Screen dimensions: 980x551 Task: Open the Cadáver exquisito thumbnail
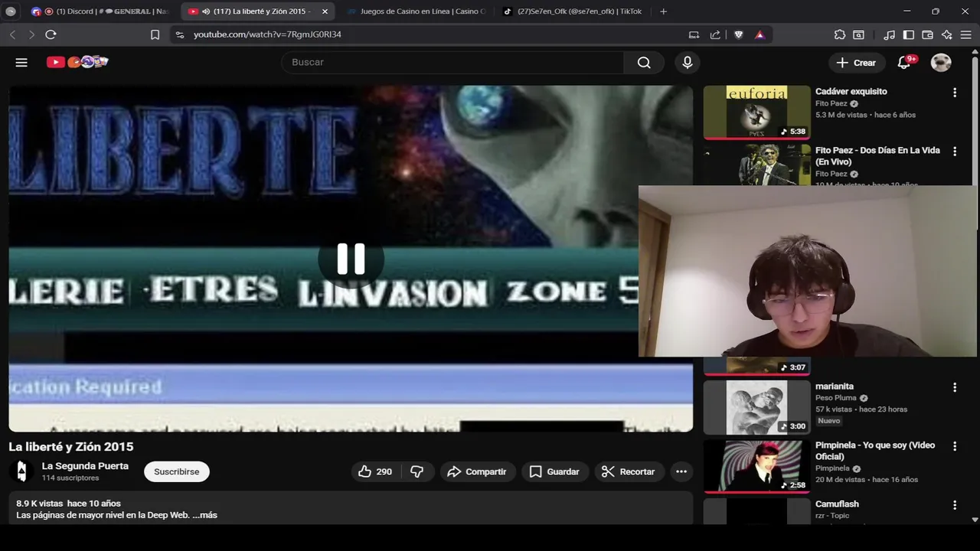coord(756,112)
